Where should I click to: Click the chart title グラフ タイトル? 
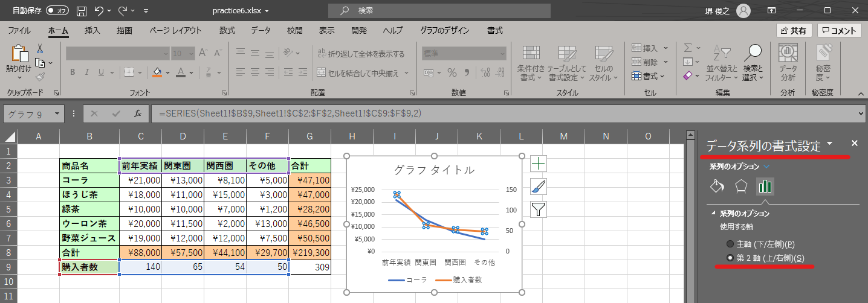click(x=434, y=170)
